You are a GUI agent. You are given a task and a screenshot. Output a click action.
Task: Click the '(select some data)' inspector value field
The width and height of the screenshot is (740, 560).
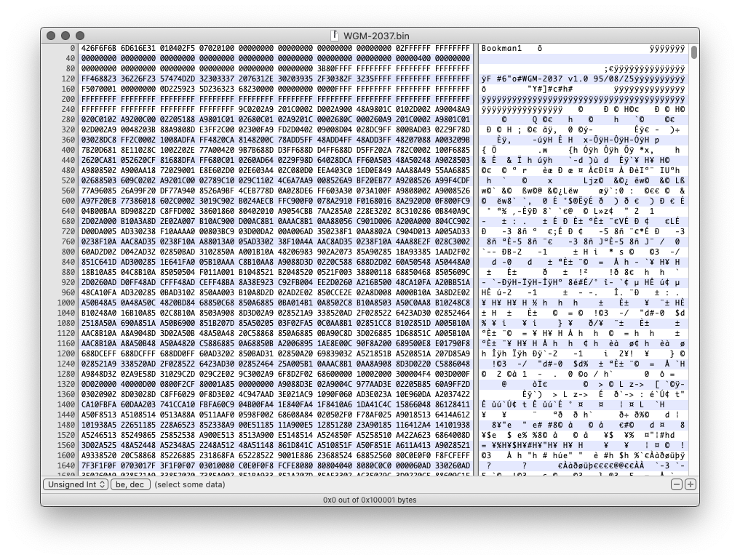click(189, 484)
